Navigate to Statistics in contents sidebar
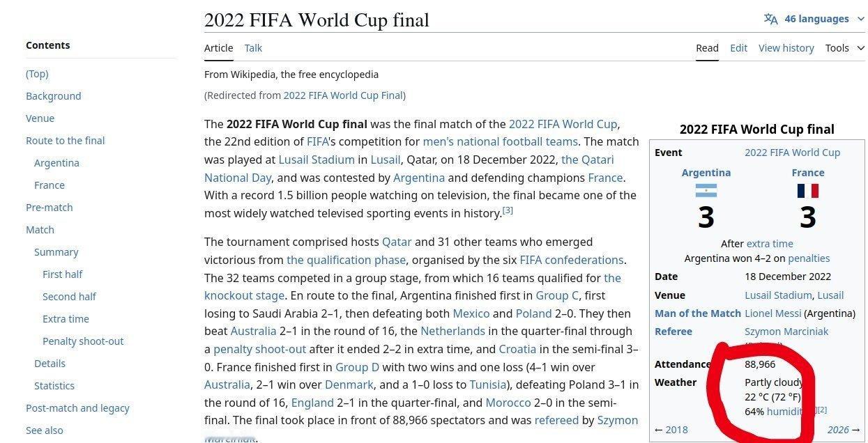This screenshot has width=868, height=443. tap(54, 386)
